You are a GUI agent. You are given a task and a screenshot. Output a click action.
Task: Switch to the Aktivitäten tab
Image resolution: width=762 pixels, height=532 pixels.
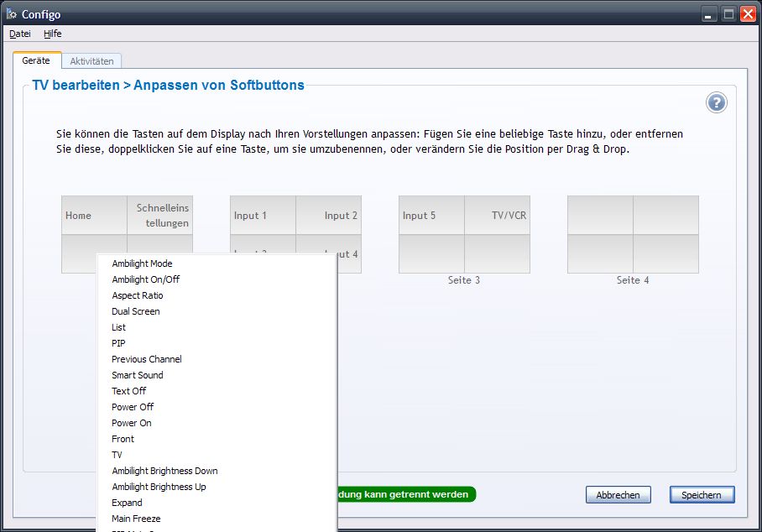click(x=91, y=60)
